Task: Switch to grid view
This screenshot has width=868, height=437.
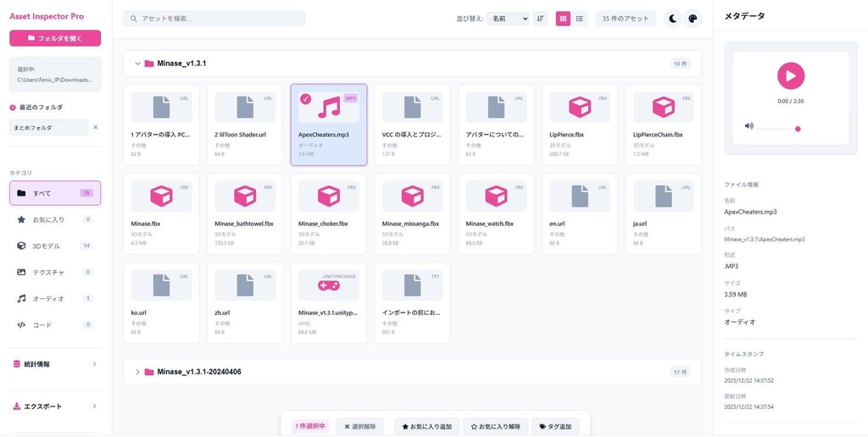Action: (x=563, y=19)
